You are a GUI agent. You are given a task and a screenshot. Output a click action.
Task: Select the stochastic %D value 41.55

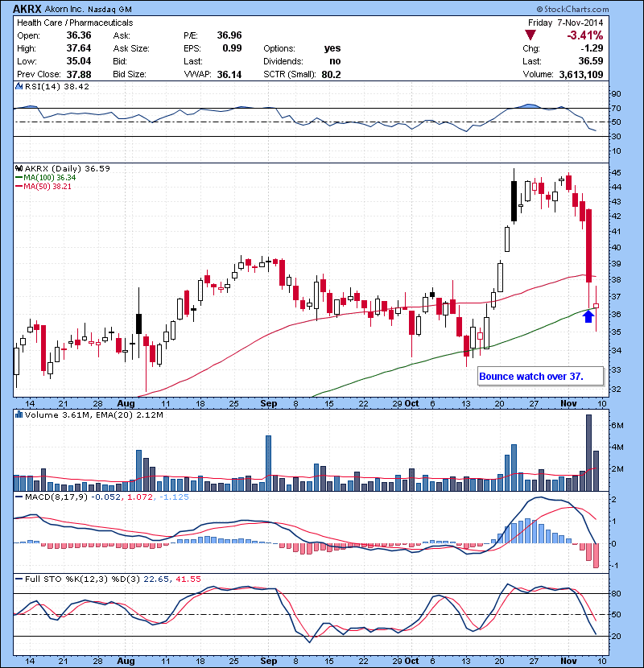pos(188,579)
